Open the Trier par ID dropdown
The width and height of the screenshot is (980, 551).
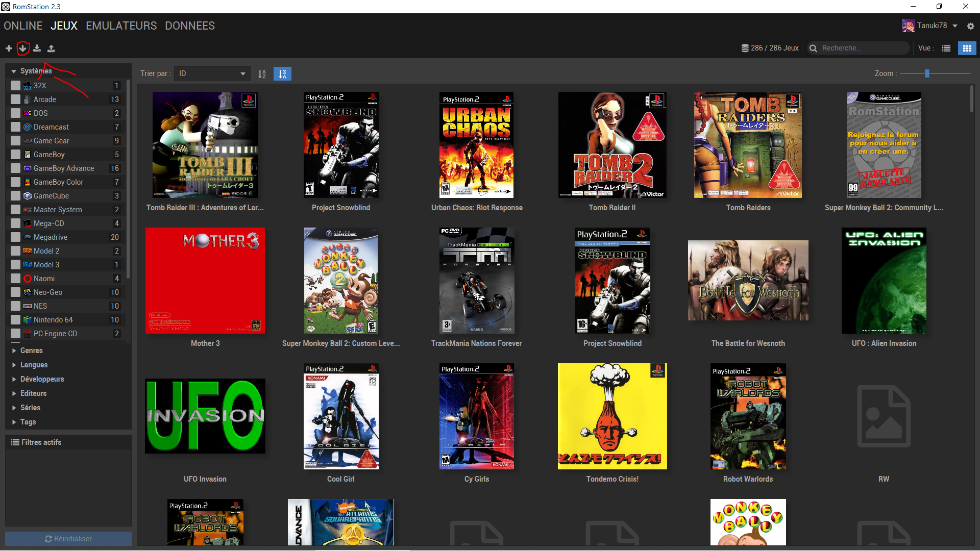[x=212, y=74]
